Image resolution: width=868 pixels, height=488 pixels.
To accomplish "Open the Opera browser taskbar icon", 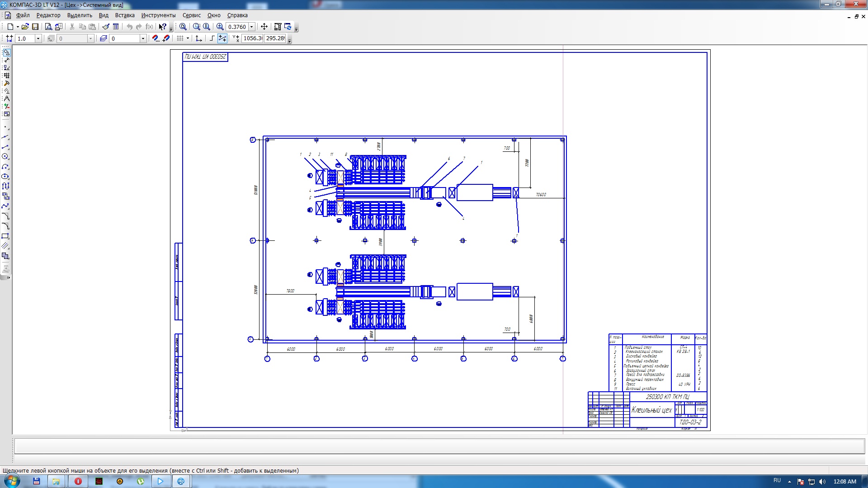I will (x=78, y=481).
